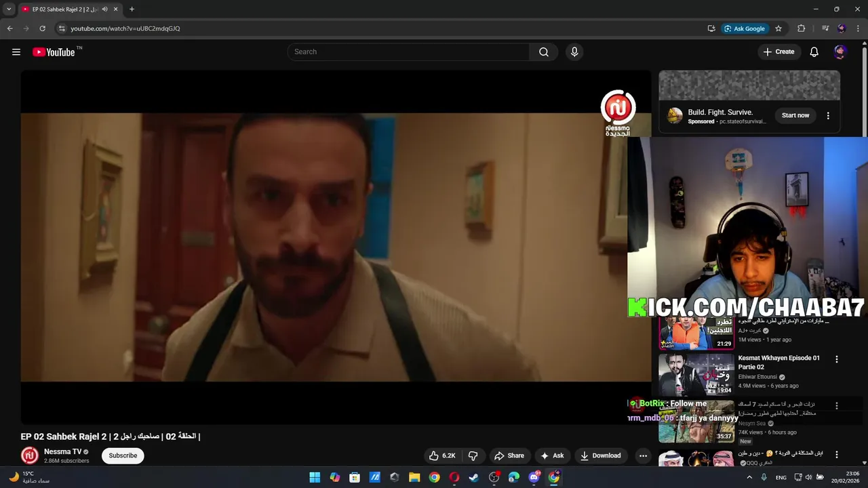This screenshot has height=488, width=868.
Task: Start voice search with microphone icon
Action: tap(574, 52)
